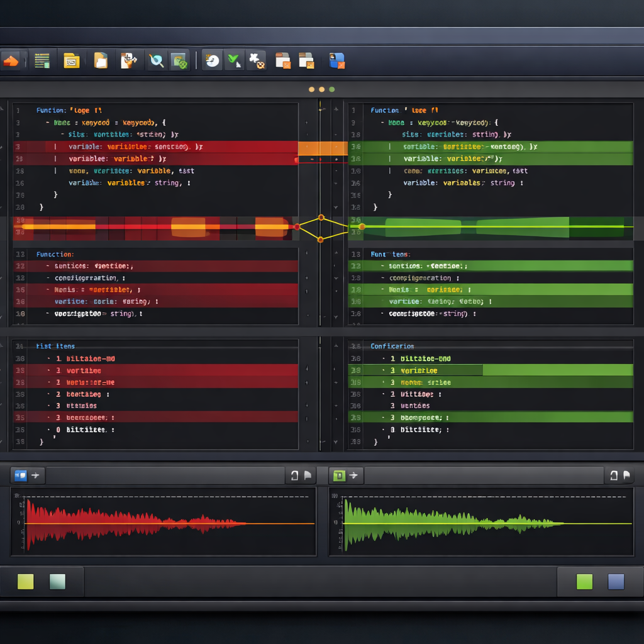644x644 pixels.
Task: Click the blue save icon in the toolbar
Action: [337, 61]
